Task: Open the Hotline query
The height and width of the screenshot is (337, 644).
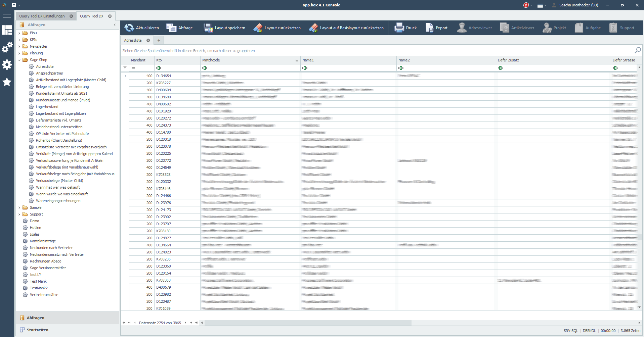Action: (35, 228)
